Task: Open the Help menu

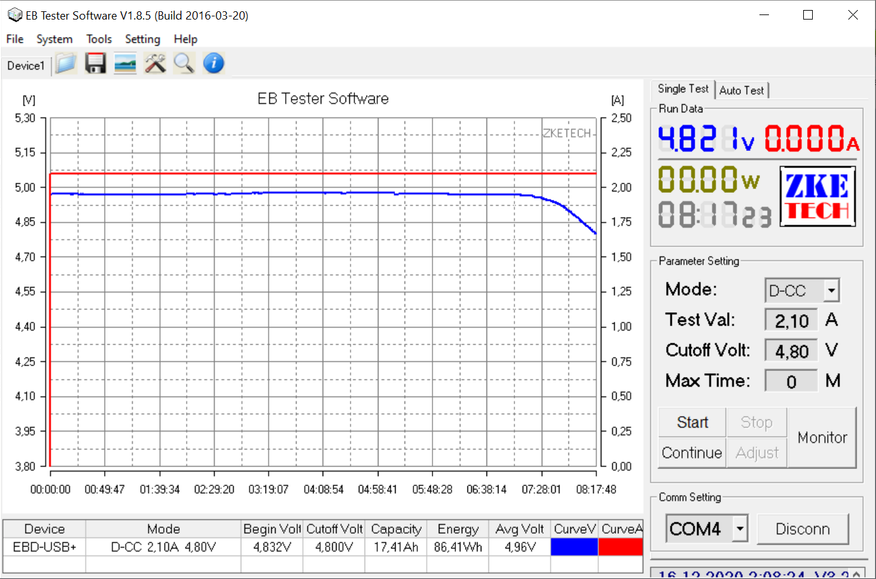Action: coord(185,39)
